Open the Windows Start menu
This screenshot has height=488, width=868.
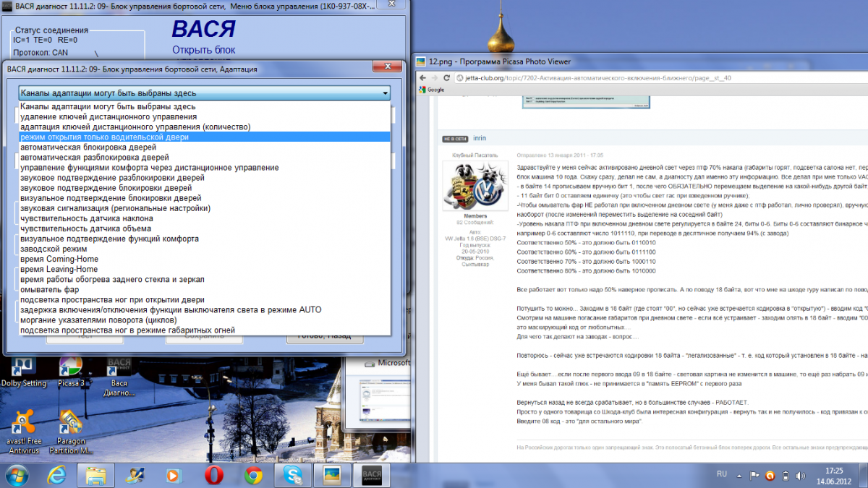(17, 475)
